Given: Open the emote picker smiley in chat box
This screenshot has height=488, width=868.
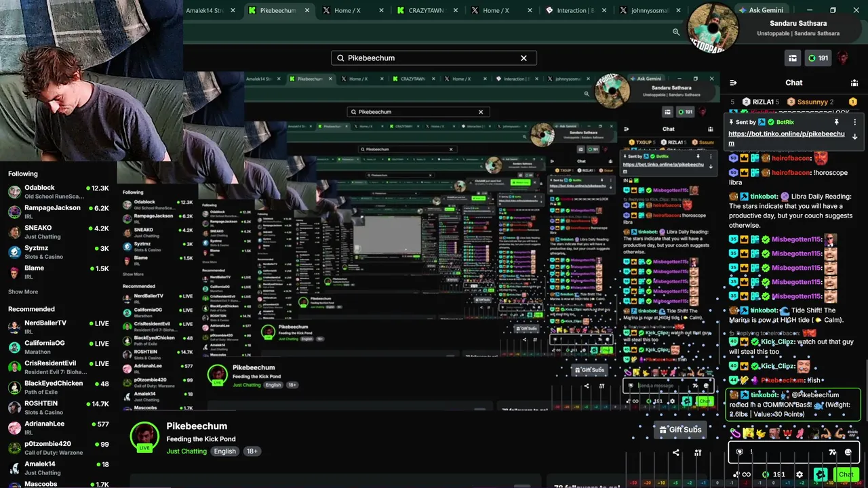Looking at the screenshot, I should (848, 452).
